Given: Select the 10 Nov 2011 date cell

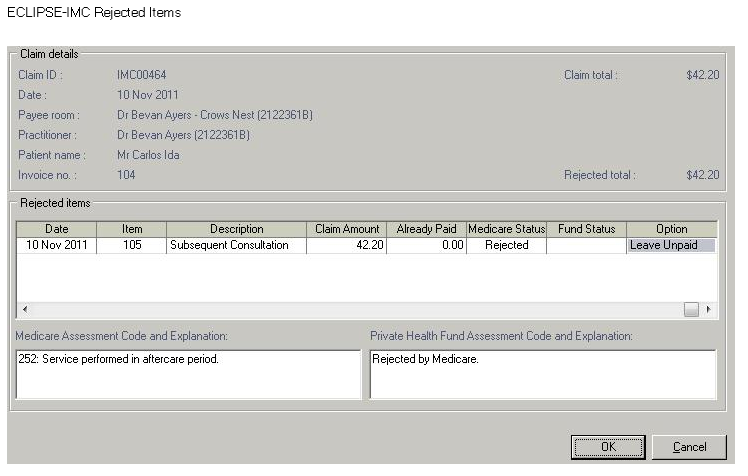Looking at the screenshot, I should tap(57, 245).
